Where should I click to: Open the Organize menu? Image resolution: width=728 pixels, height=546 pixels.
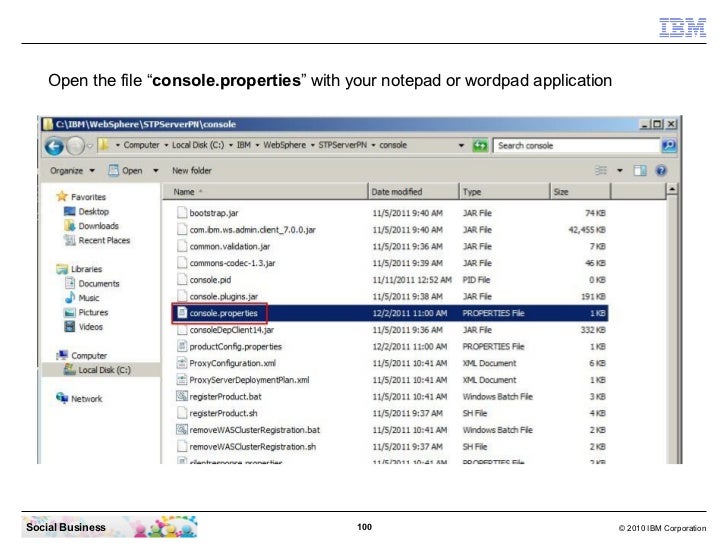click(x=72, y=170)
